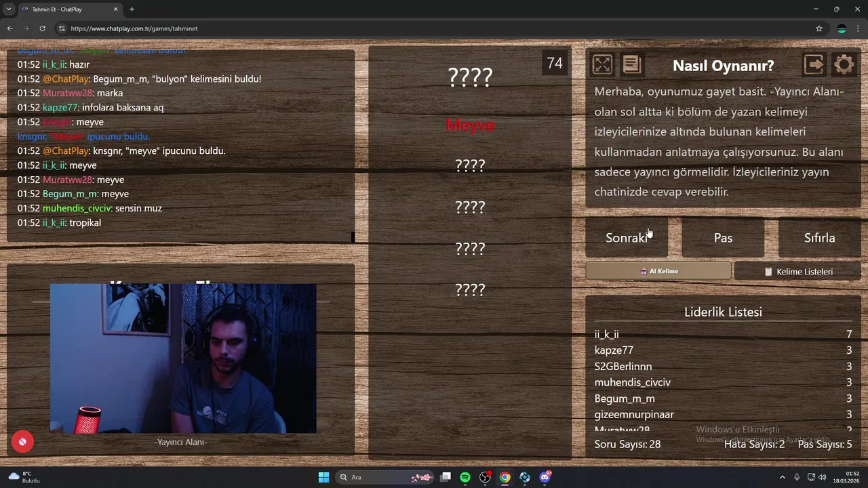The width and height of the screenshot is (868, 488).
Task: Click the microphone tray icon
Action: point(797,477)
